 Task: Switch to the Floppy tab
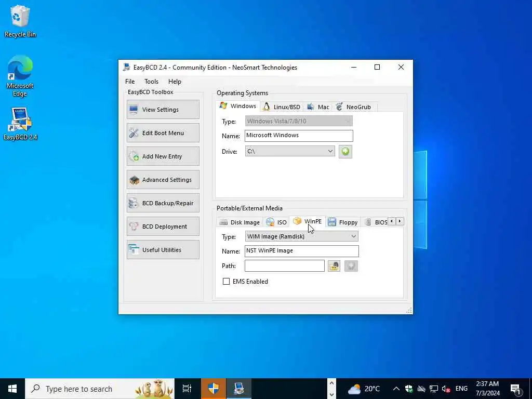point(343,222)
